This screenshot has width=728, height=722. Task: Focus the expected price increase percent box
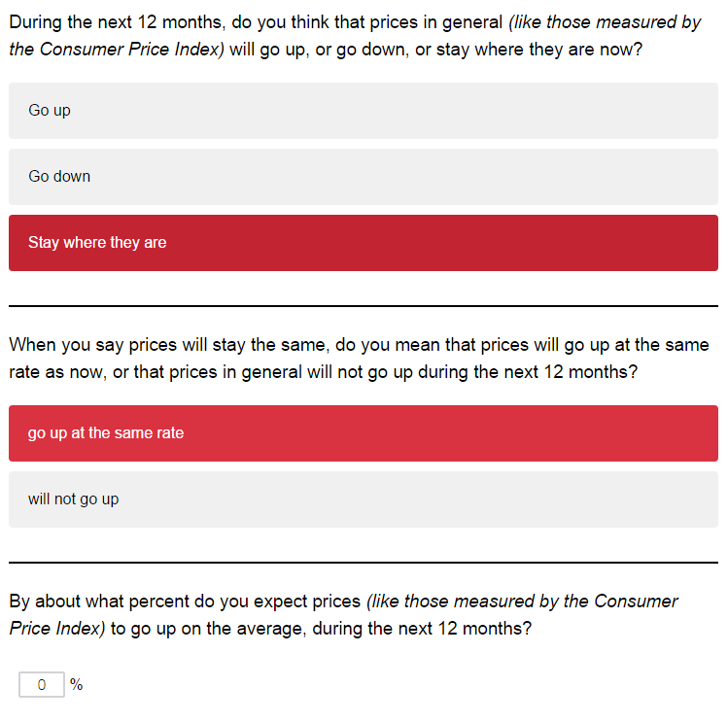coord(42,684)
